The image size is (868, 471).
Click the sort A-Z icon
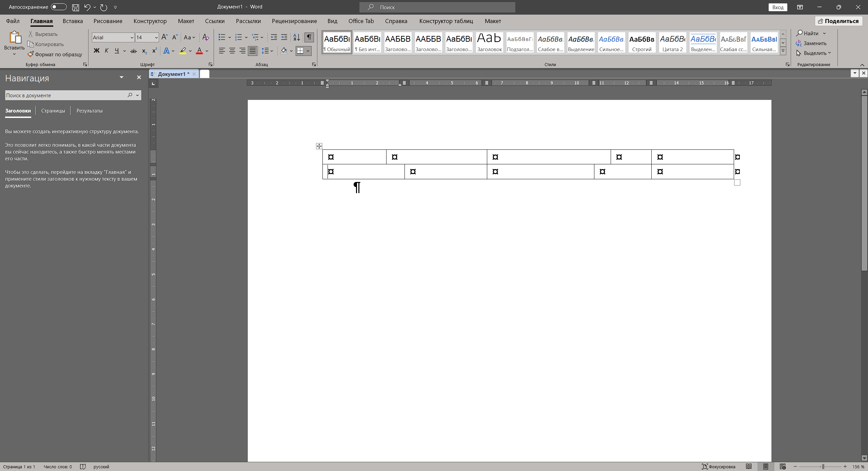click(x=296, y=37)
